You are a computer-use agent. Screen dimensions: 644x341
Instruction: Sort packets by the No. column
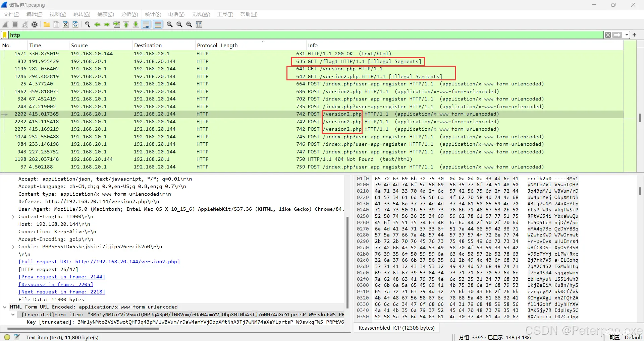click(13, 46)
